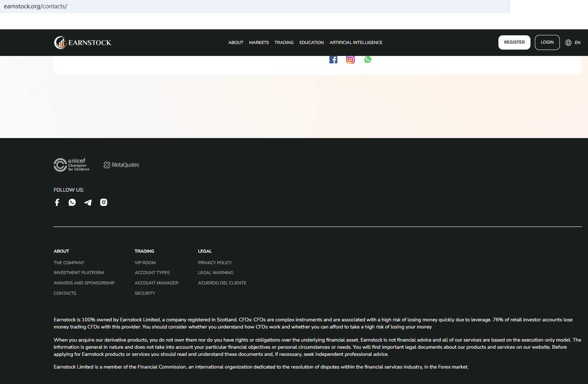Open Acuerdo del Cliente link
The height and width of the screenshot is (384, 588).
[222, 283]
